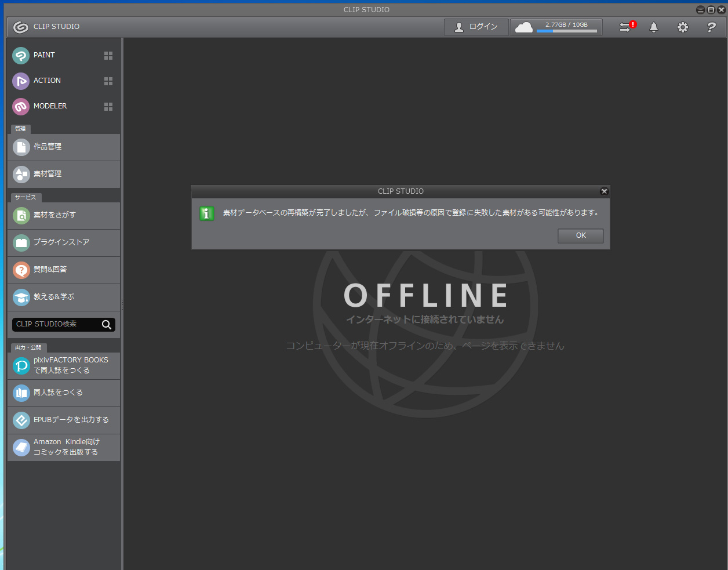
Task: Open the transfer sync icon with alert
Action: (x=627, y=27)
